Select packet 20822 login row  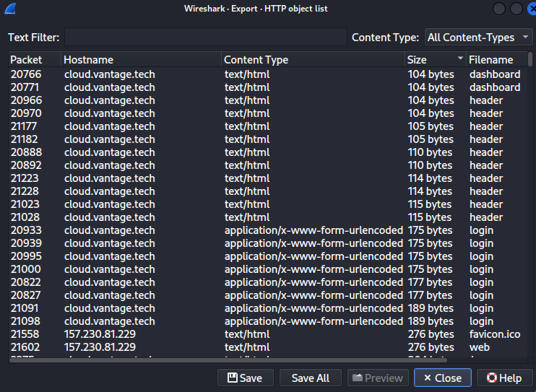click(268, 282)
